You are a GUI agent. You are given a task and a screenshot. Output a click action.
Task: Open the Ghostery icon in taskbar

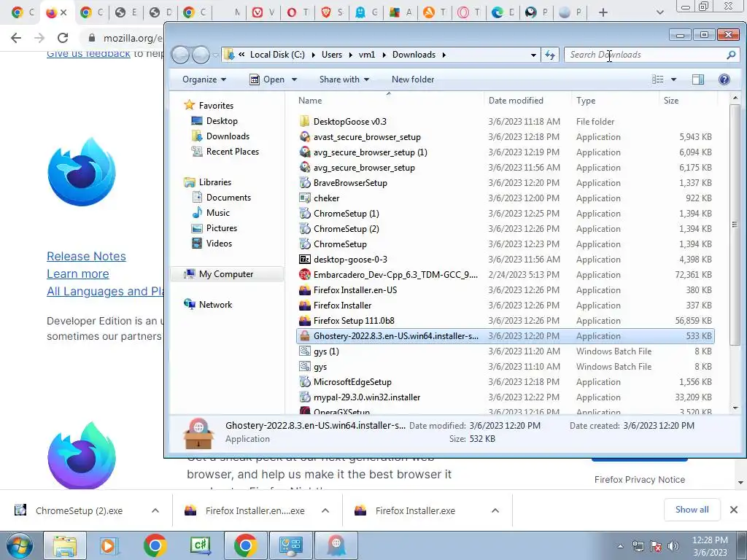(x=336, y=545)
